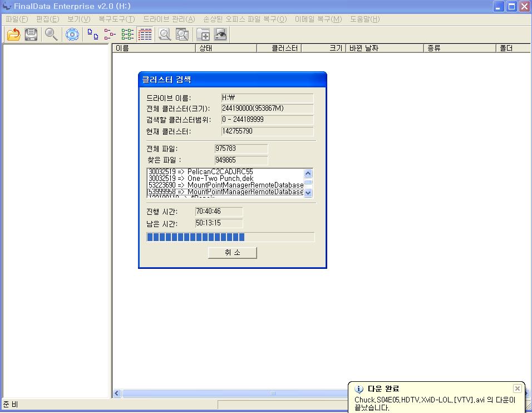
Task: Click the 준비 status bar text
Action: click(11, 405)
